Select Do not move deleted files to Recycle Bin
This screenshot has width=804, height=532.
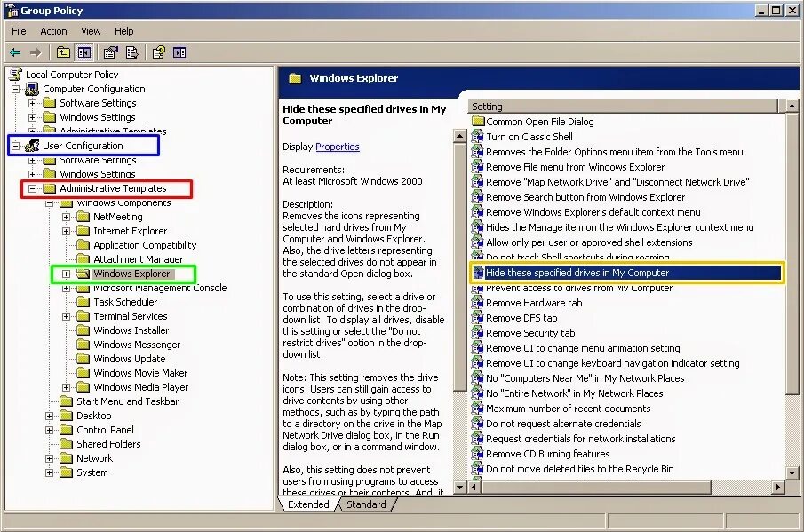pyautogui.click(x=580, y=468)
